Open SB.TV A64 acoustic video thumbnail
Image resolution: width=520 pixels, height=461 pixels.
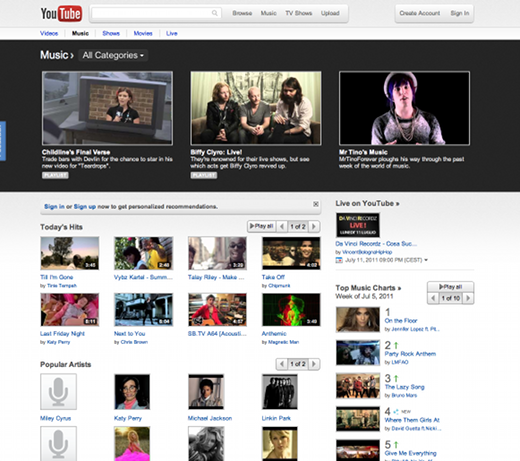(217, 310)
